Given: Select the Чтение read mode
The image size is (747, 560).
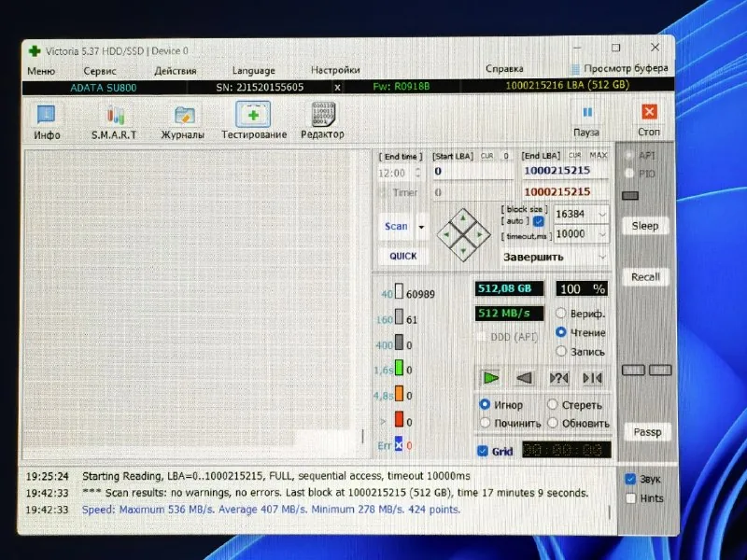Looking at the screenshot, I should [561, 332].
